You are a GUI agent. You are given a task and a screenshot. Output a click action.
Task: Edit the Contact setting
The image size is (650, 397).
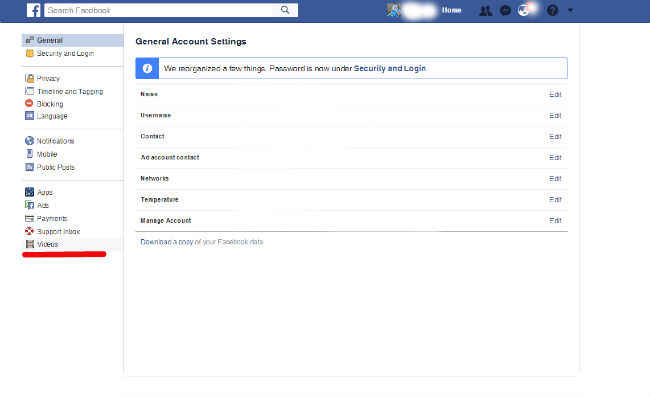[555, 137]
